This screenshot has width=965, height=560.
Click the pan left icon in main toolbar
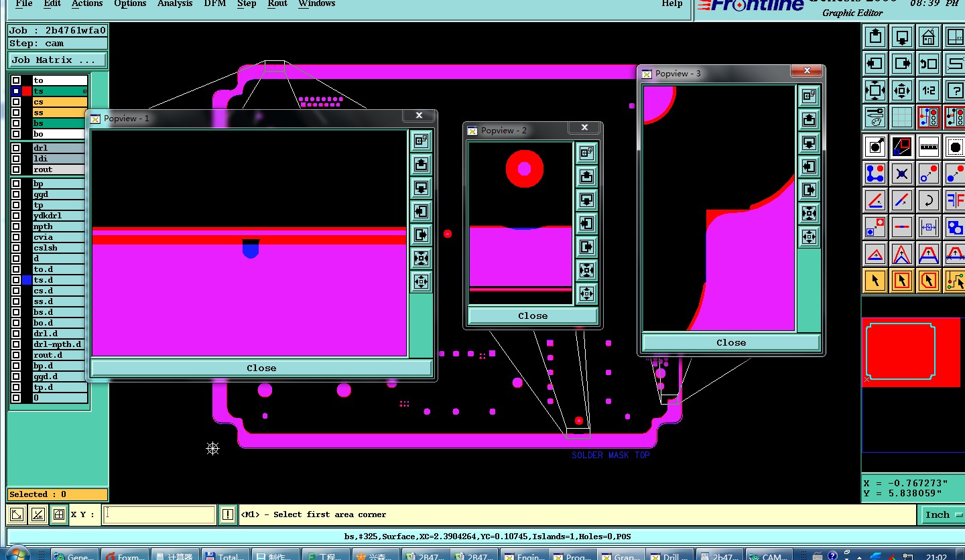click(x=875, y=64)
